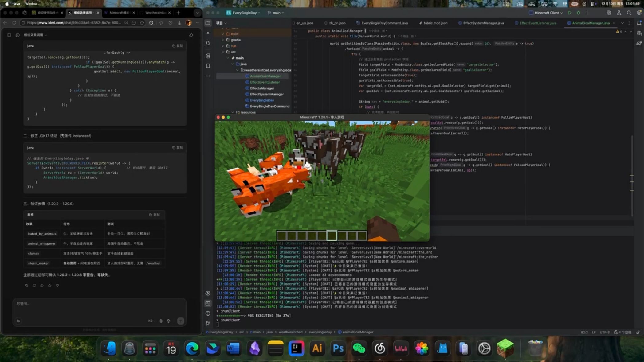Open a new browser tab with the plus
The width and height of the screenshot is (644, 362).
178,13
